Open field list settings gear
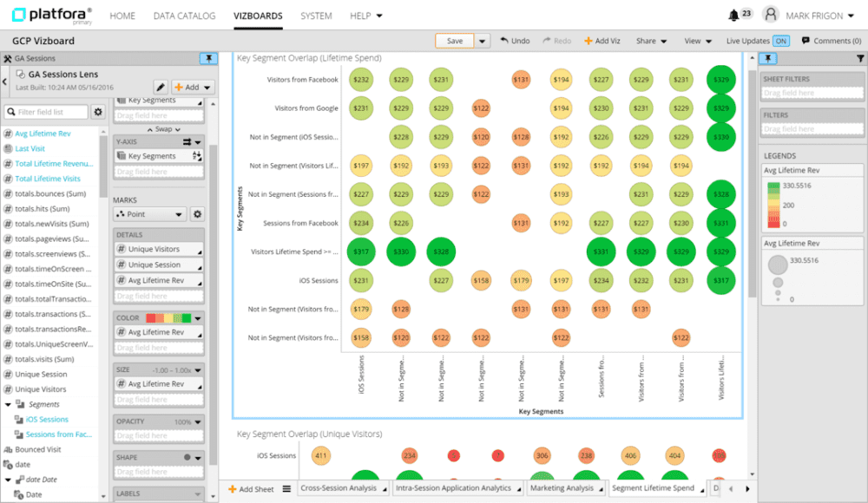 click(x=98, y=112)
